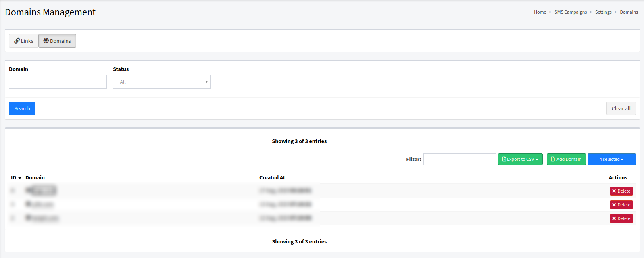Navigate to Settings breadcrumb
The height and width of the screenshot is (258, 644).
[603, 12]
